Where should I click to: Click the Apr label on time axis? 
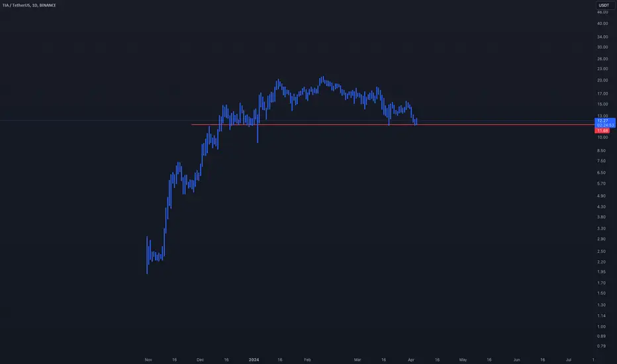411,359
